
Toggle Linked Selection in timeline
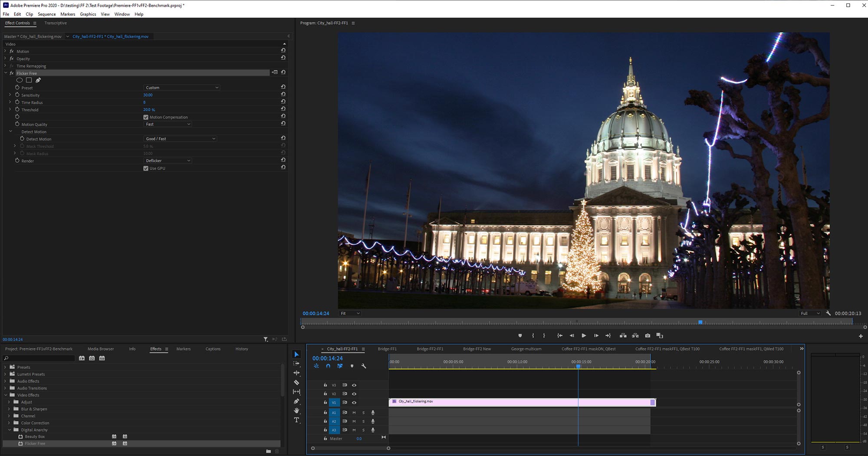point(340,366)
